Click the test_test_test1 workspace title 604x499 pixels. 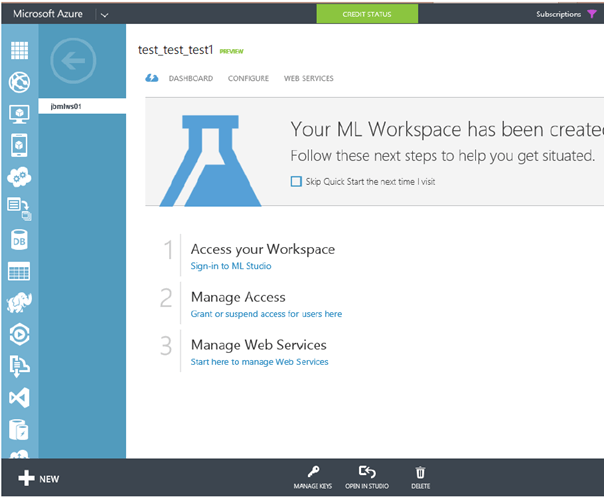pyautogui.click(x=175, y=50)
